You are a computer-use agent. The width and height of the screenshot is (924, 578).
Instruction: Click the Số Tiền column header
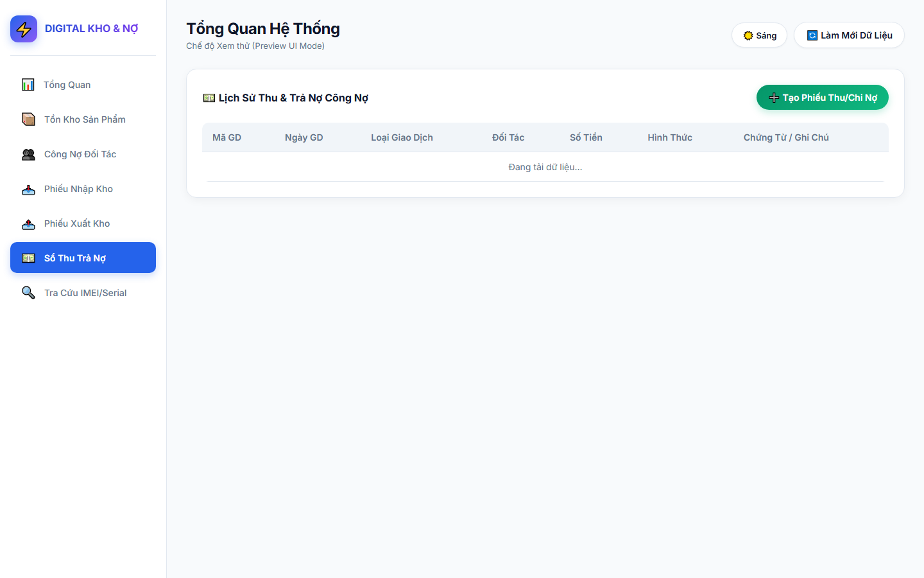tap(586, 137)
